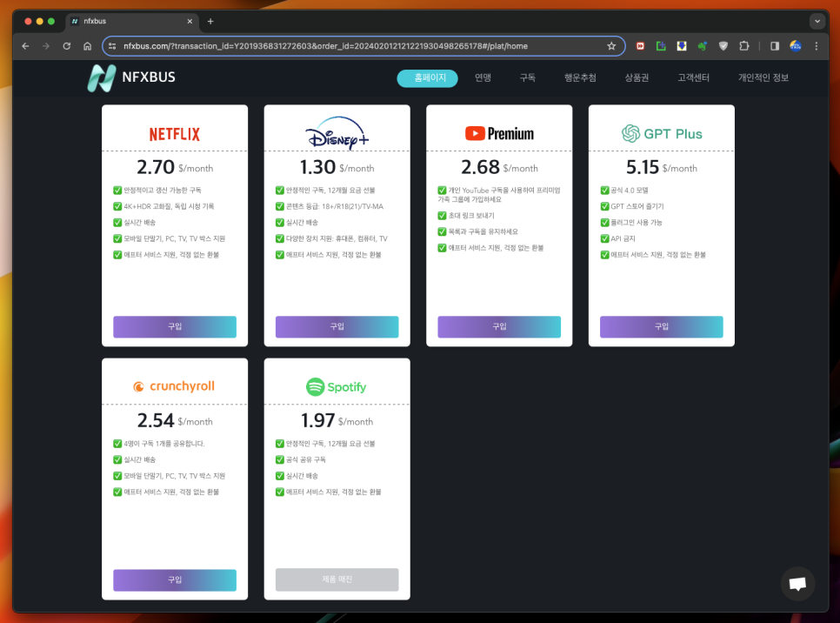Open the 연맹 nav item
Image resolution: width=840 pixels, height=623 pixels.
[x=483, y=77]
